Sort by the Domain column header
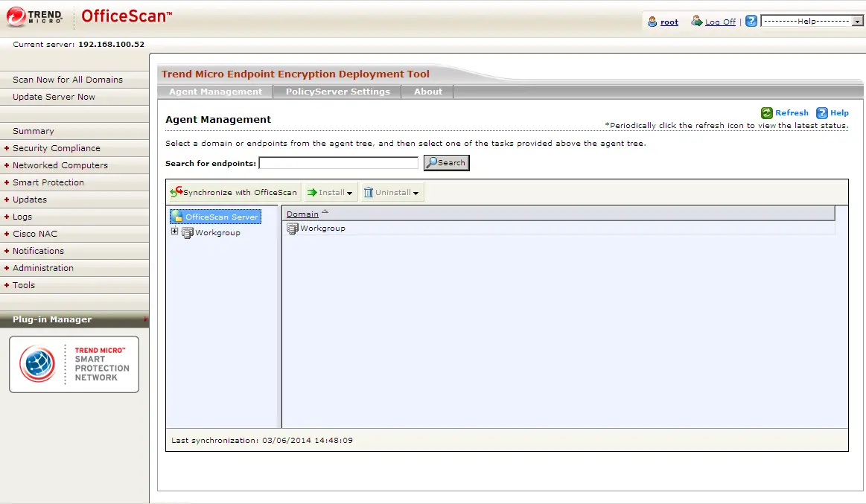Screen dimensions: 866x504 302,214
